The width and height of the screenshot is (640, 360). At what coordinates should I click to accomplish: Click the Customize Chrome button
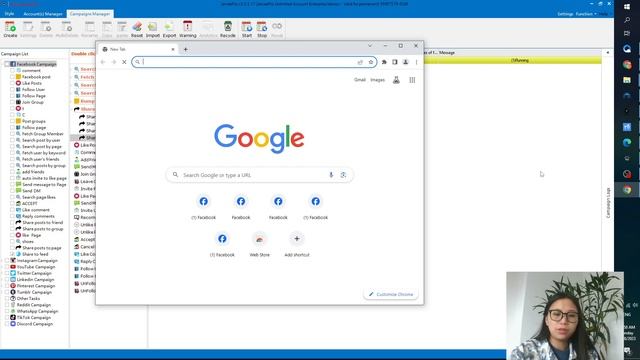(x=391, y=294)
